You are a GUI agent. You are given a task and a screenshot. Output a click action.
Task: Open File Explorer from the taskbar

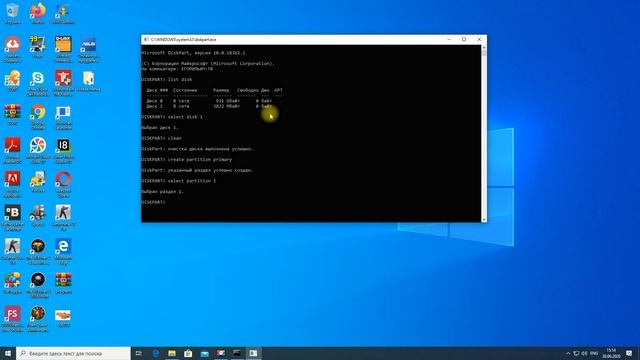click(172, 353)
